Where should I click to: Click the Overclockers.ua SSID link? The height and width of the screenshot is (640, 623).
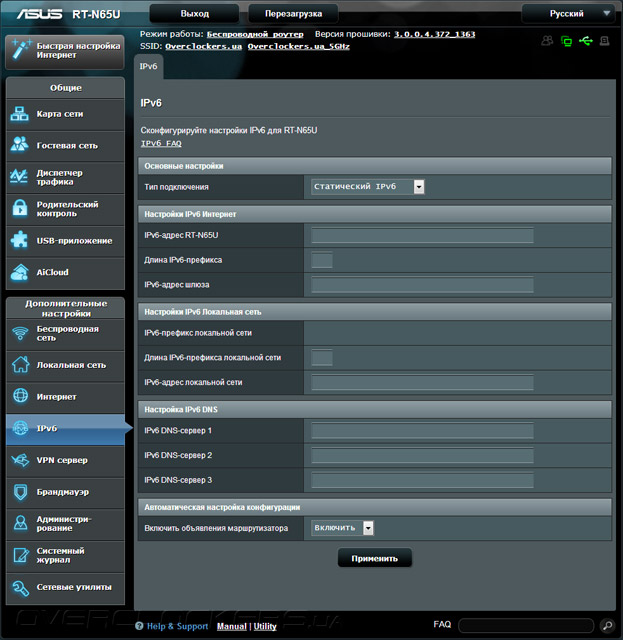[x=203, y=47]
